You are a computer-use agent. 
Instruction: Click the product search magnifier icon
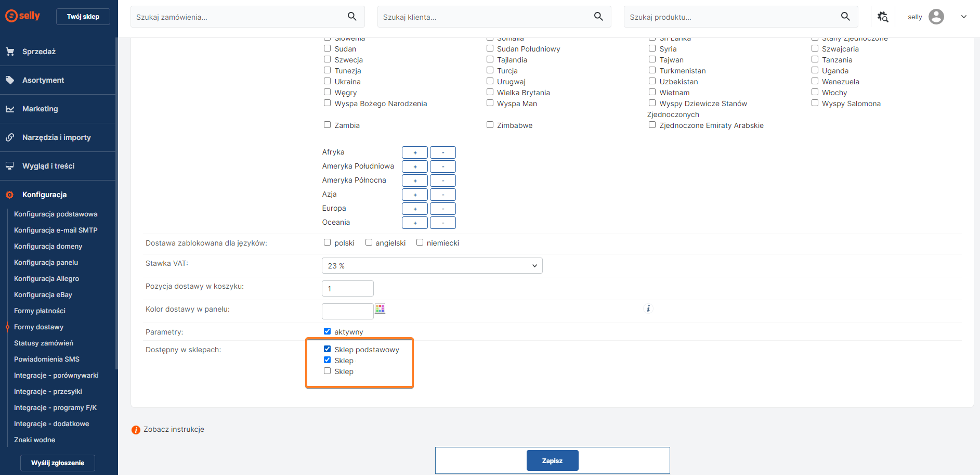pyautogui.click(x=845, y=17)
